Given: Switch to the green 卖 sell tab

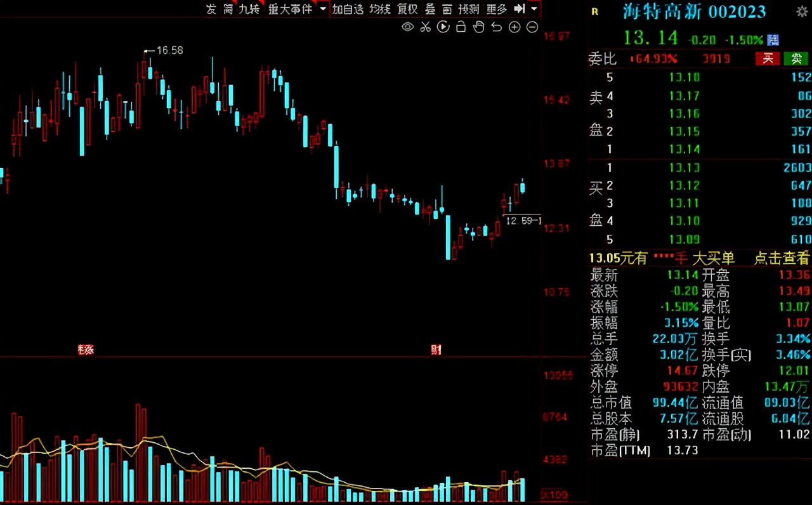Looking at the screenshot, I should [x=796, y=58].
